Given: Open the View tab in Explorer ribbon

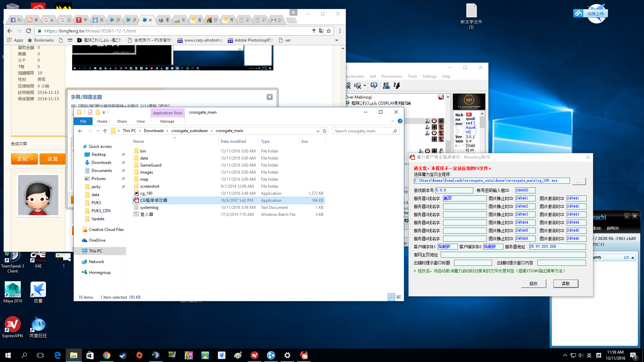Looking at the screenshot, I should coord(141,121).
